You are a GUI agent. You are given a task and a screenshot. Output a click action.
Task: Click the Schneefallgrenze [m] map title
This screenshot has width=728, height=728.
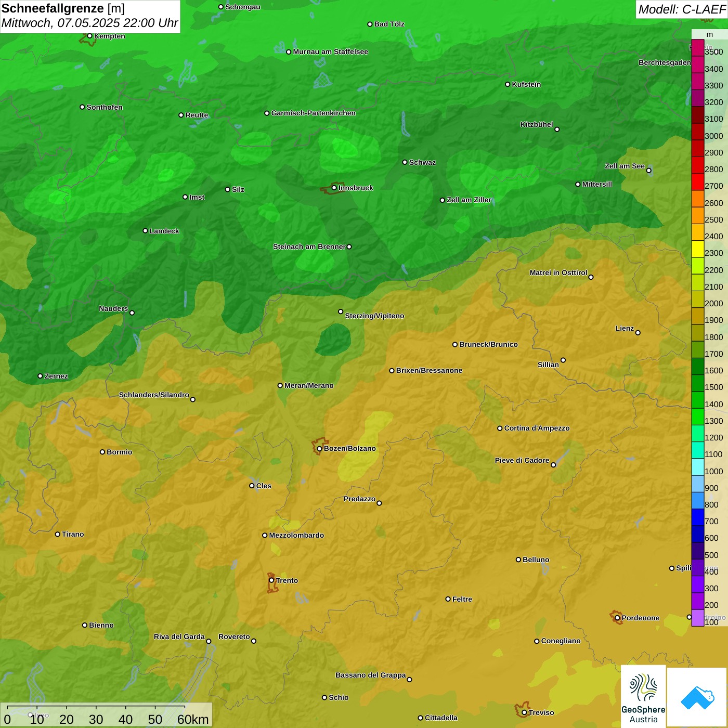click(63, 8)
